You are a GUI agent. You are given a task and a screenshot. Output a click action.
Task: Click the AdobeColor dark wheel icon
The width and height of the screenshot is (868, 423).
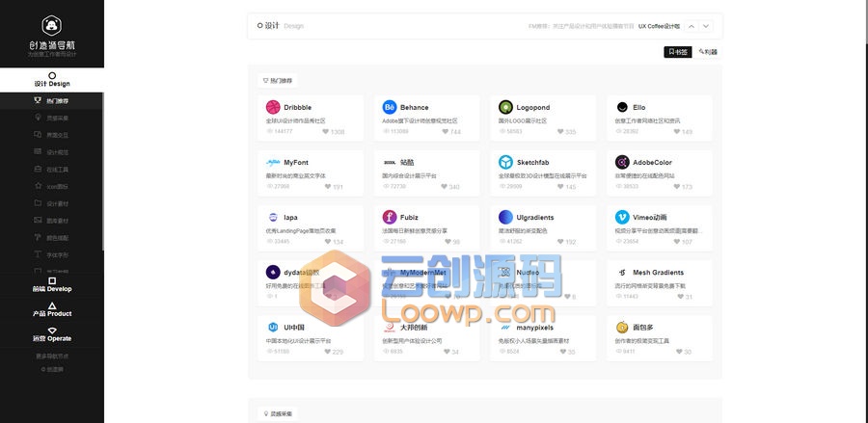point(622,163)
